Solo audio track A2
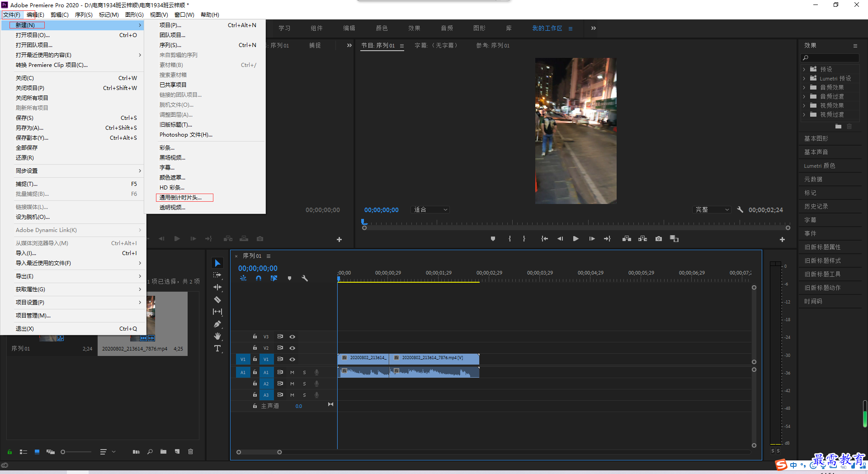Image resolution: width=868 pixels, height=474 pixels. 304,384
